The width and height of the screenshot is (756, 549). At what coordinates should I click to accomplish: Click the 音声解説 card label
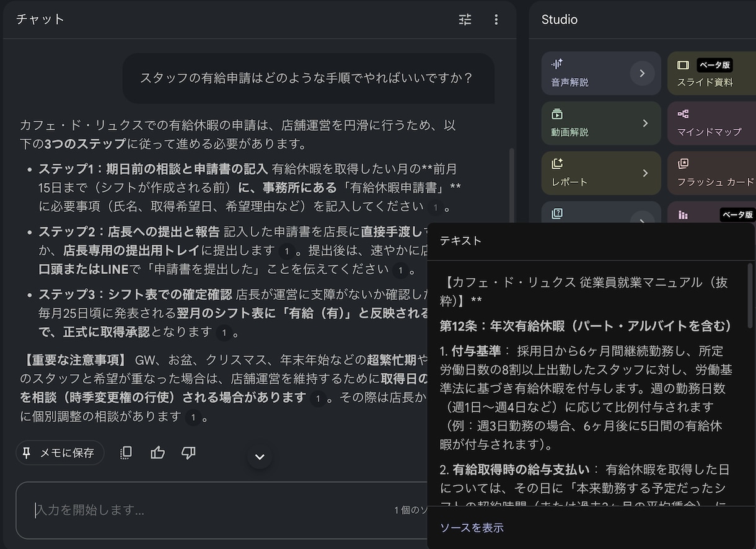tap(569, 82)
